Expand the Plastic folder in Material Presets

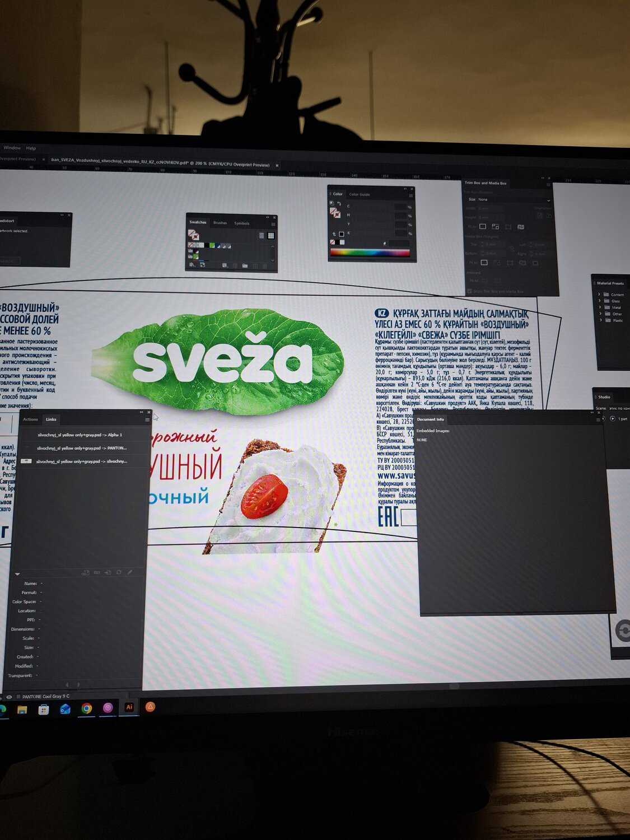(x=601, y=320)
